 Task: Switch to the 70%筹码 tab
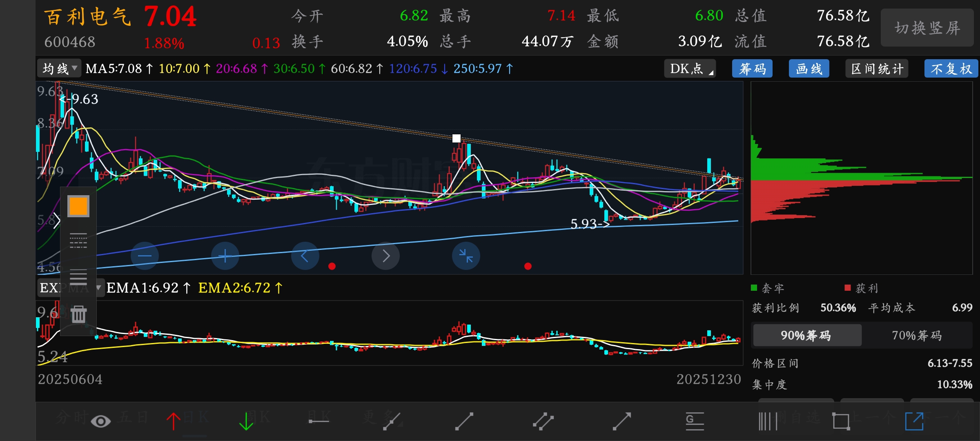pyautogui.click(x=917, y=336)
